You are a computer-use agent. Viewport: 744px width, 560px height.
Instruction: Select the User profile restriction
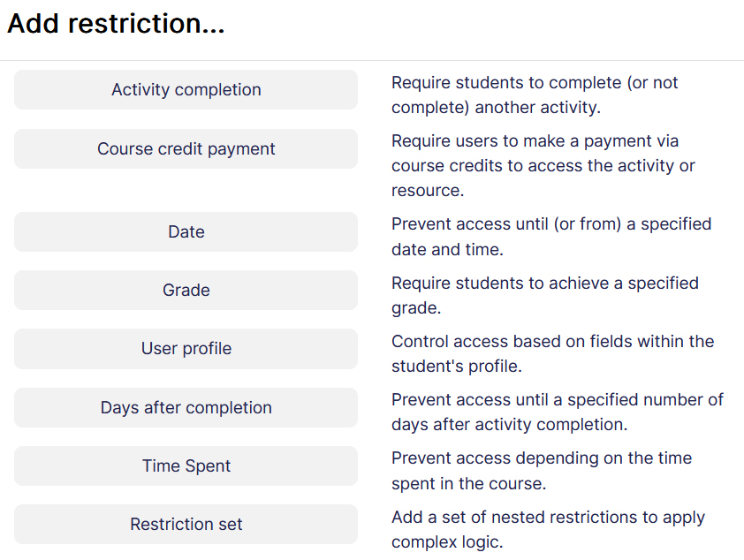(186, 349)
